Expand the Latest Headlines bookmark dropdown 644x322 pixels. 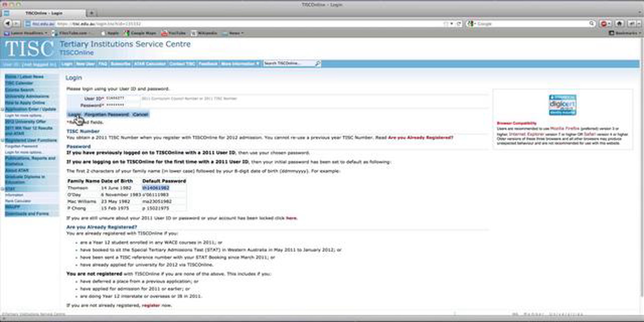coord(26,33)
